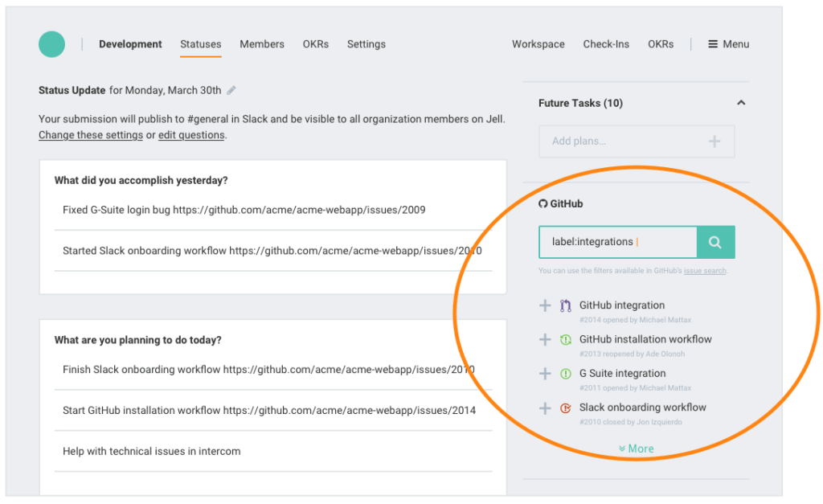Image resolution: width=823 pixels, height=504 pixels.
Task: Click the teal team avatar circle
Action: pos(51,44)
